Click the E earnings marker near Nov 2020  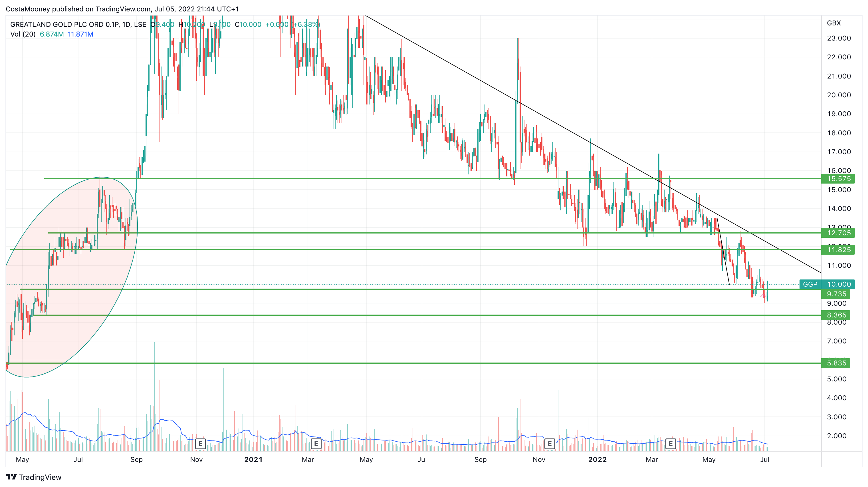pos(201,444)
